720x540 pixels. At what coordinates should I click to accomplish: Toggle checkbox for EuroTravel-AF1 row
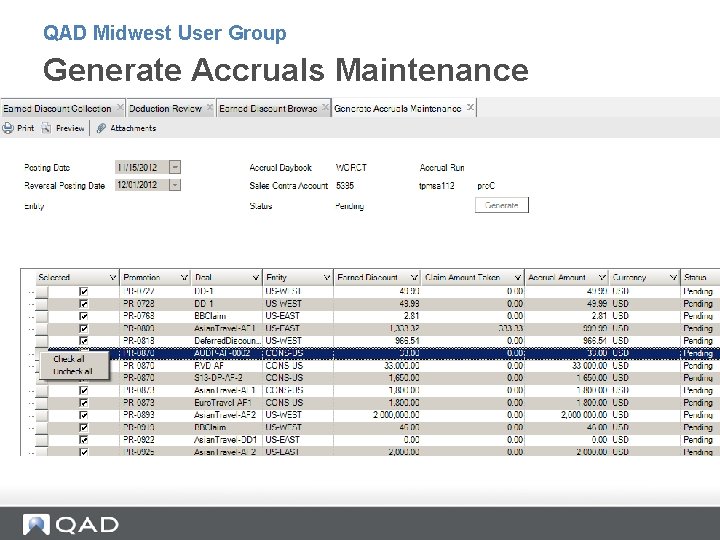coord(84,403)
